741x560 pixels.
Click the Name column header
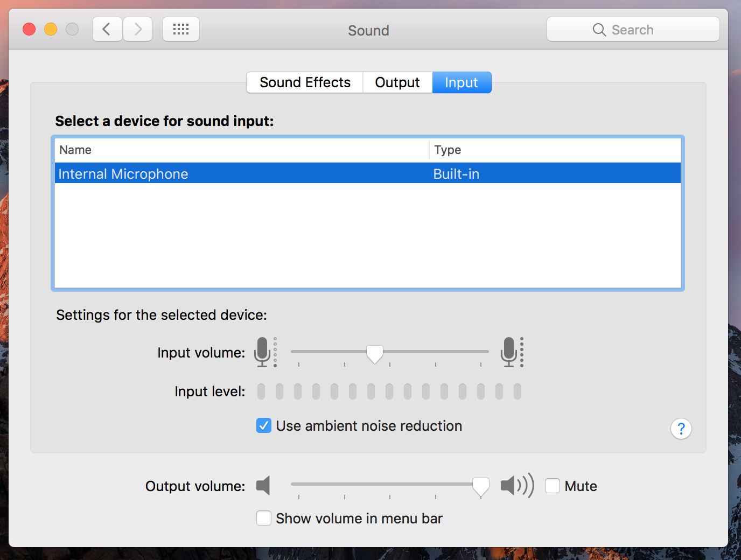click(75, 150)
